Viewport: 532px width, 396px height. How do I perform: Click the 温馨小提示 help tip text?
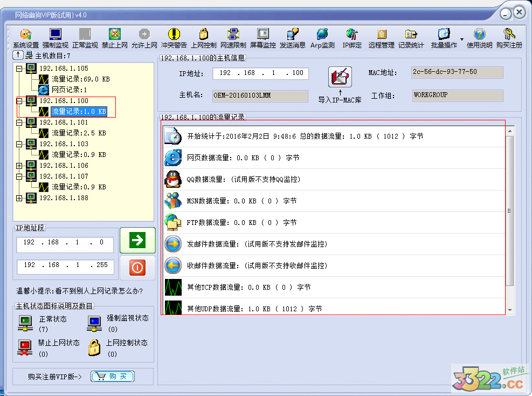coord(80,291)
